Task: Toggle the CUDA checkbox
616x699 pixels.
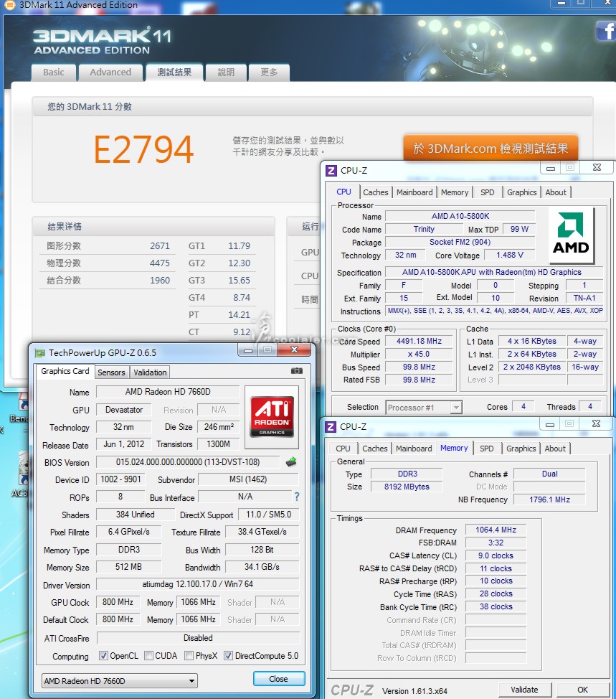Action: (148, 655)
